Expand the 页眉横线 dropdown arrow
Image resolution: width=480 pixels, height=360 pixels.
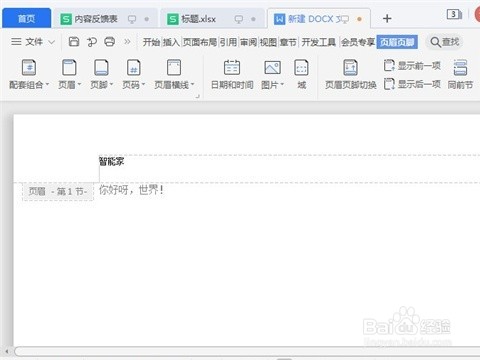click(x=192, y=84)
